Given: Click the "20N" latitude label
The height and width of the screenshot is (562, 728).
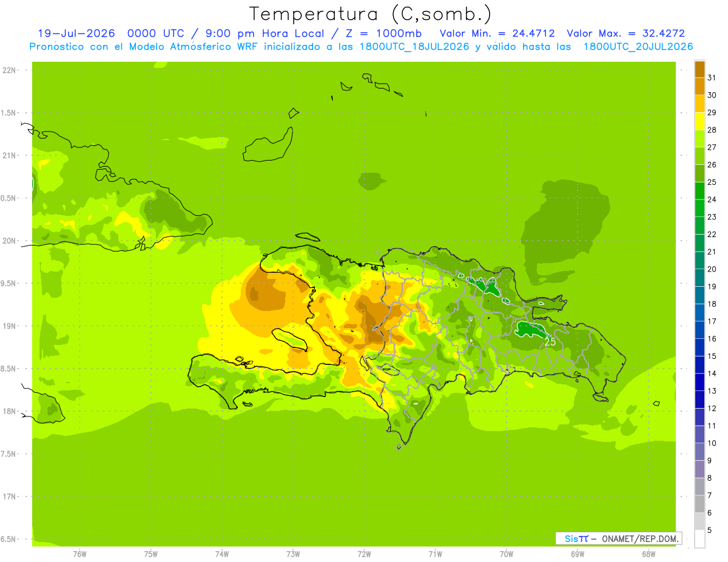Looking at the screenshot, I should (x=9, y=241).
